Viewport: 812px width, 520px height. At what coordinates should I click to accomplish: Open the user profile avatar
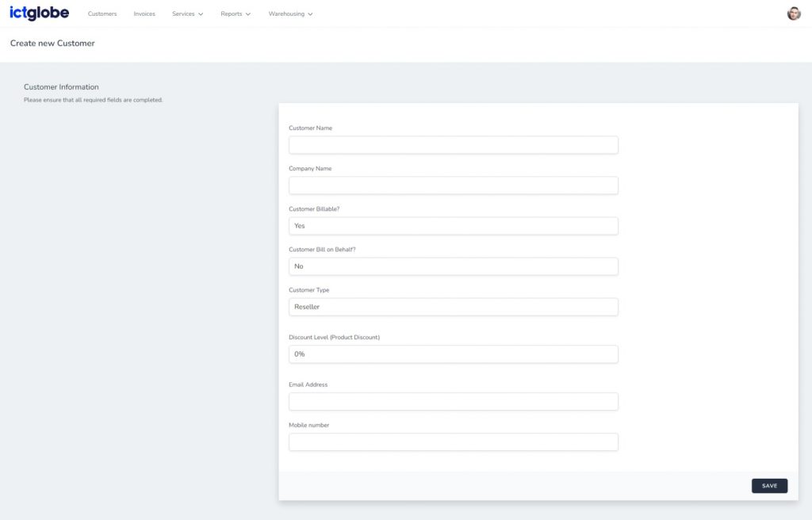793,13
